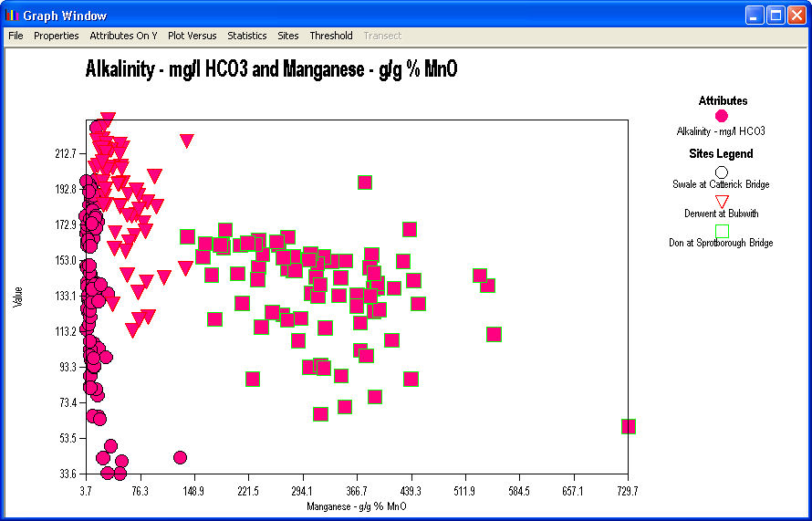Minimize the Graph Window
This screenshot has height=521, width=812.
click(x=755, y=15)
